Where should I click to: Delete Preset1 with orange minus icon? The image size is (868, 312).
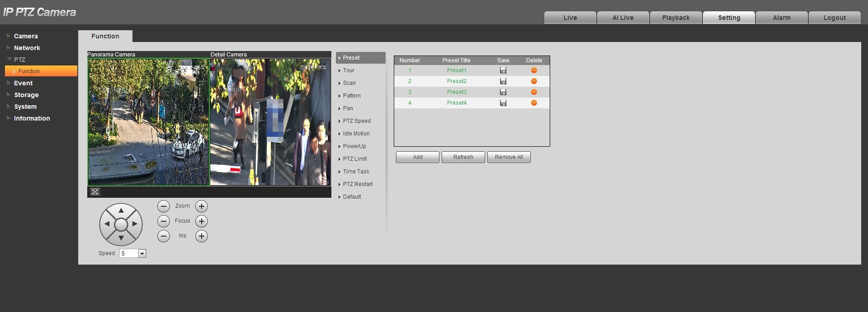534,70
